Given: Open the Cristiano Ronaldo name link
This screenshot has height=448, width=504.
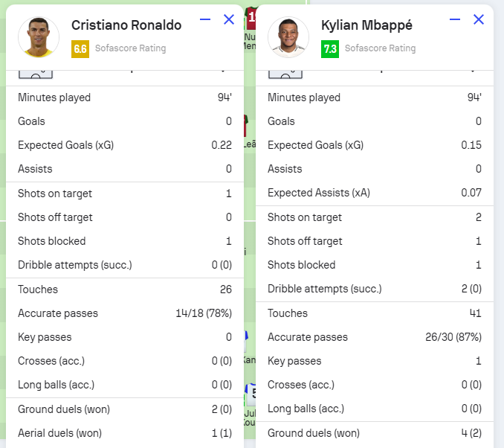Looking at the screenshot, I should [x=126, y=25].
